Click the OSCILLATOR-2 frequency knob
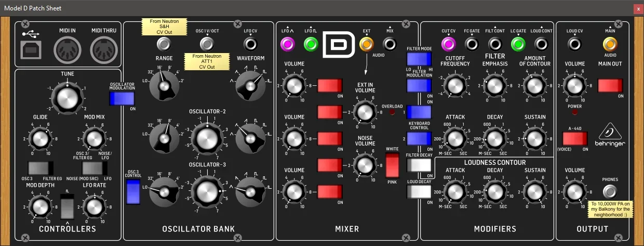The height and width of the screenshot is (246, 644). pos(207,138)
